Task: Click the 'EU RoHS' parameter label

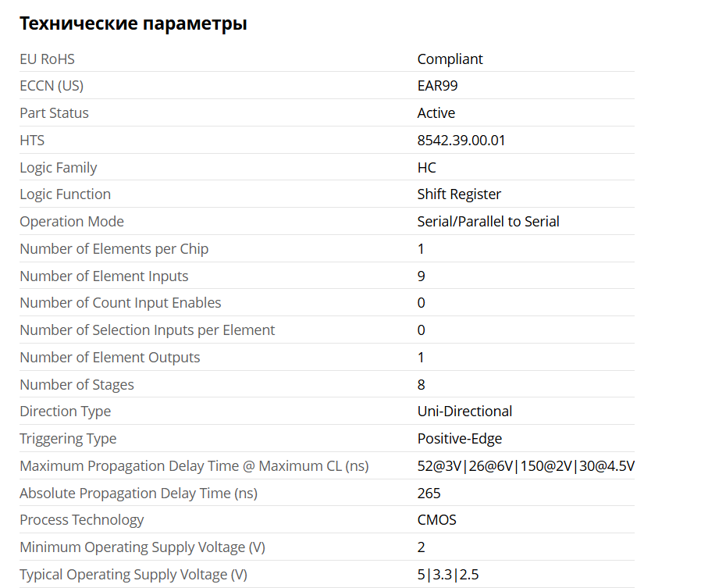Action: click(x=47, y=59)
